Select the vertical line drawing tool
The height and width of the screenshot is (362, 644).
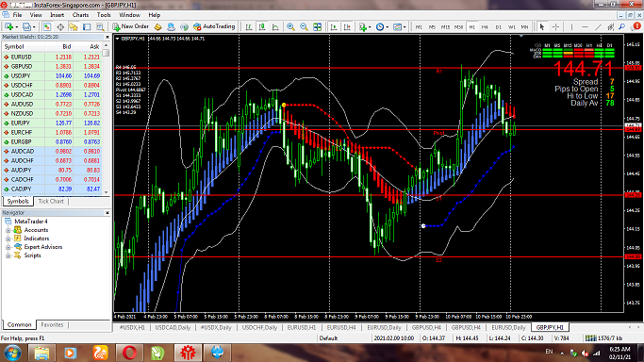[x=571, y=26]
